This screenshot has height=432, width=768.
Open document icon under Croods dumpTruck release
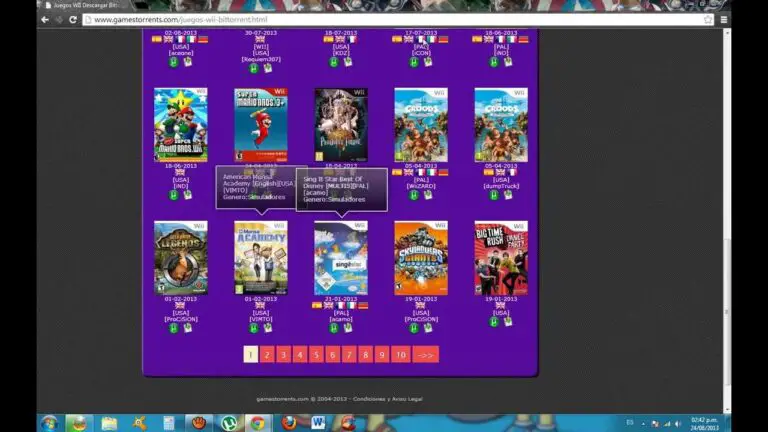tap(508, 195)
